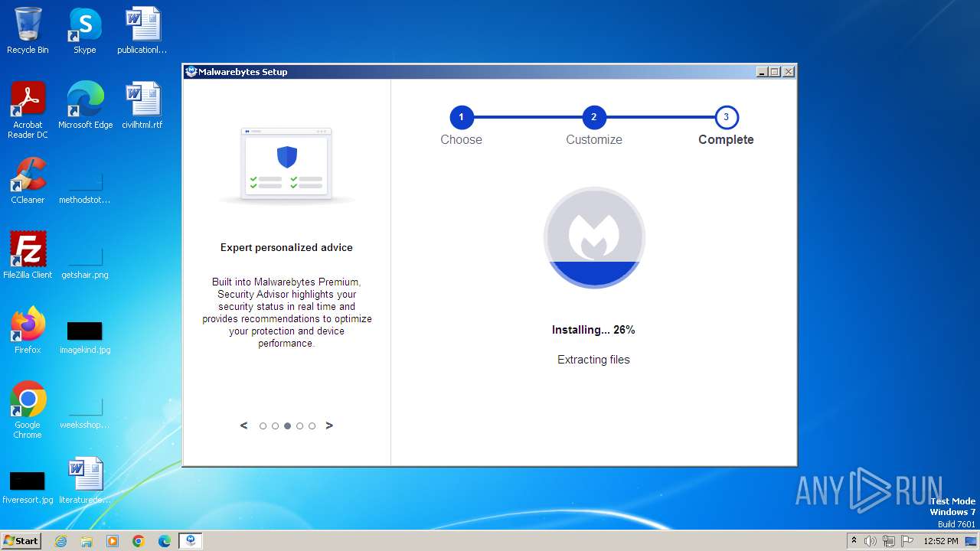Select the second carousel dot
This screenshot has width=980, height=551.
point(275,426)
